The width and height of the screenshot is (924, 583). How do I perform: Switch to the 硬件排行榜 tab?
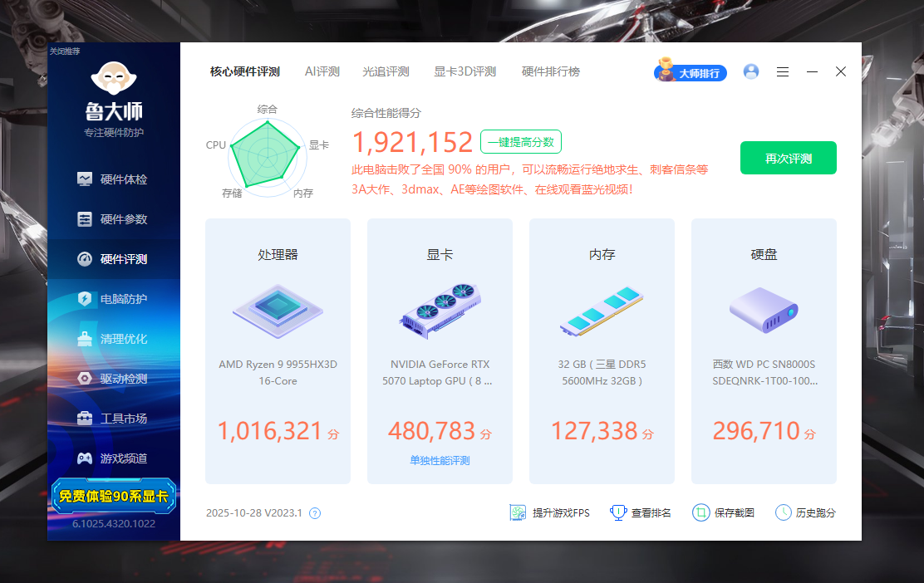pos(550,72)
